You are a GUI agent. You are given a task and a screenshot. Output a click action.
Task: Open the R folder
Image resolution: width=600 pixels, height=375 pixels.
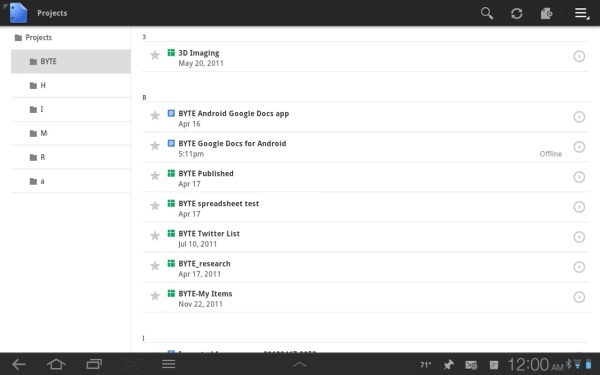tap(71, 157)
